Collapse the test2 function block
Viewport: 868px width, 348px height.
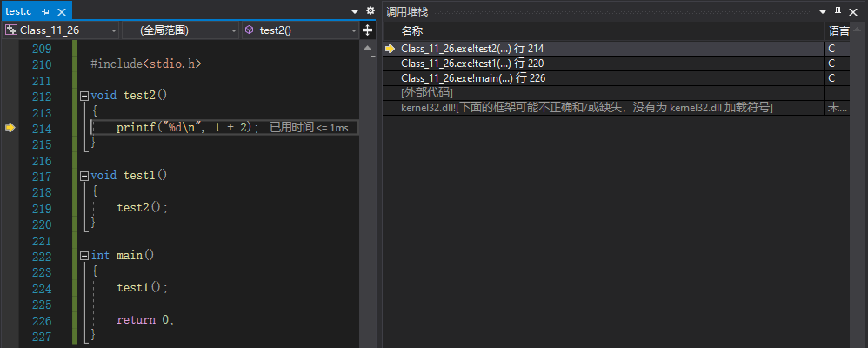coord(84,96)
